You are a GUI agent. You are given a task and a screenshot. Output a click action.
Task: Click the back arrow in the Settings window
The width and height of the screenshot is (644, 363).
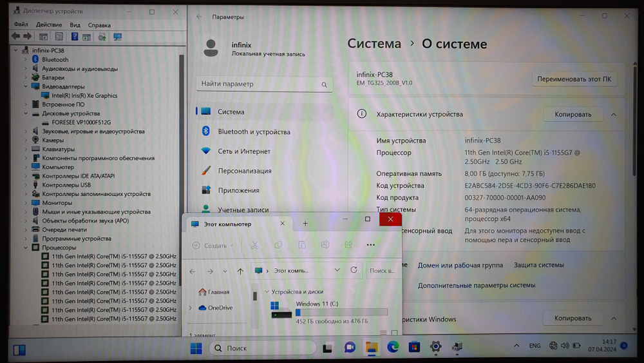[x=199, y=17]
